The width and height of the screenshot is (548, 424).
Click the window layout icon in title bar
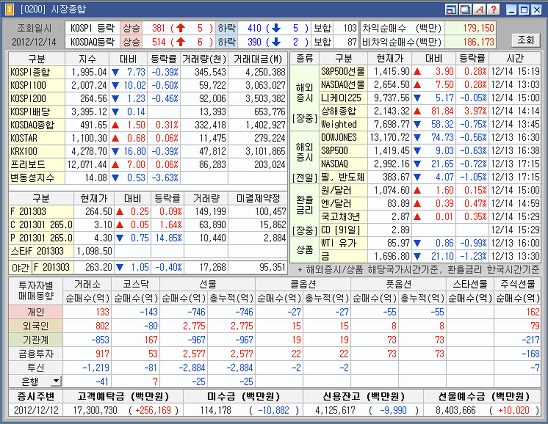tap(451, 9)
